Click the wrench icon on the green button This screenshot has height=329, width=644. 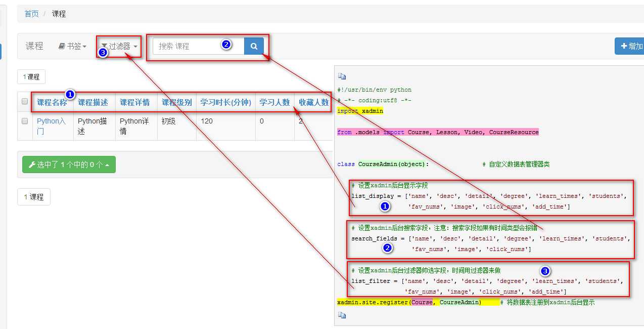point(32,164)
